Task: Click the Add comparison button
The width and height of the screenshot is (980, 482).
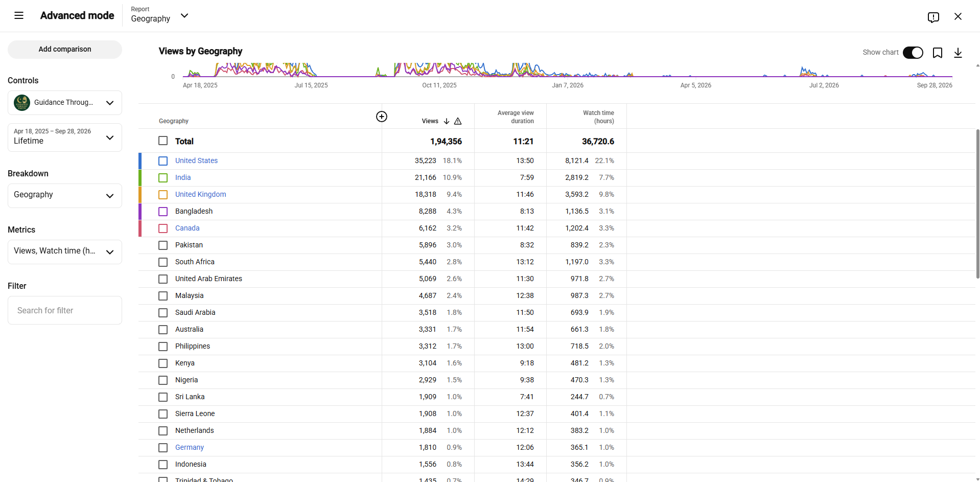Action: 65,50
